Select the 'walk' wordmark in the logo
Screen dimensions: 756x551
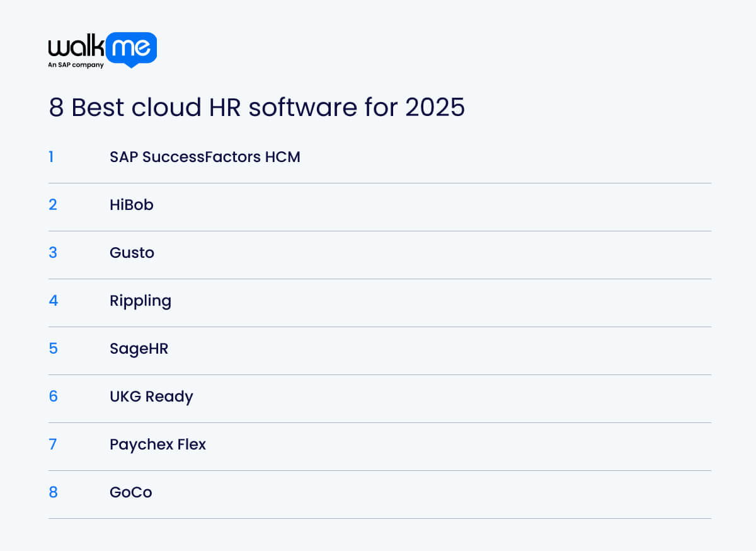pos(76,49)
